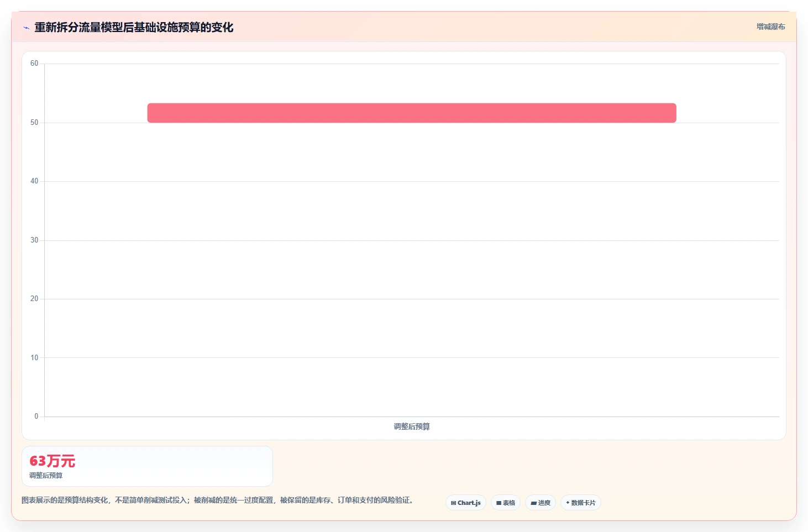Screen dimensions: 808x532
Task: Select the 数据卡片 tag chip
Action: pyautogui.click(x=581, y=503)
